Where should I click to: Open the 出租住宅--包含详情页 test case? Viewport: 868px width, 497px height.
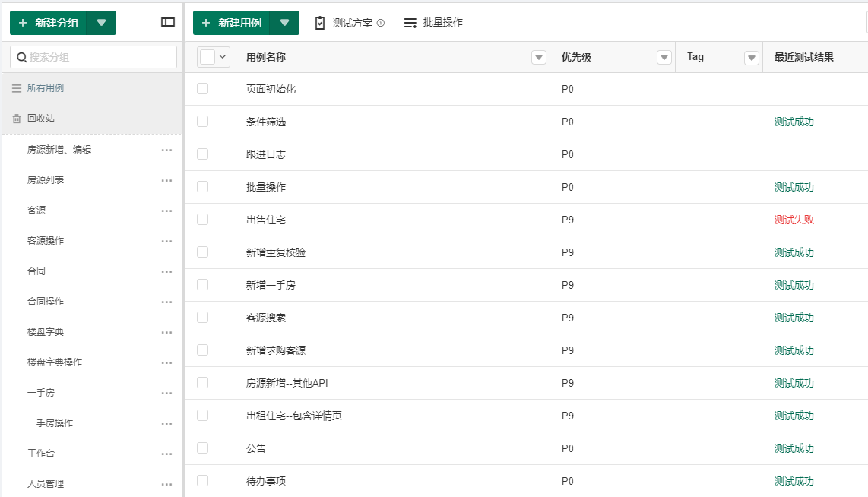(x=293, y=416)
